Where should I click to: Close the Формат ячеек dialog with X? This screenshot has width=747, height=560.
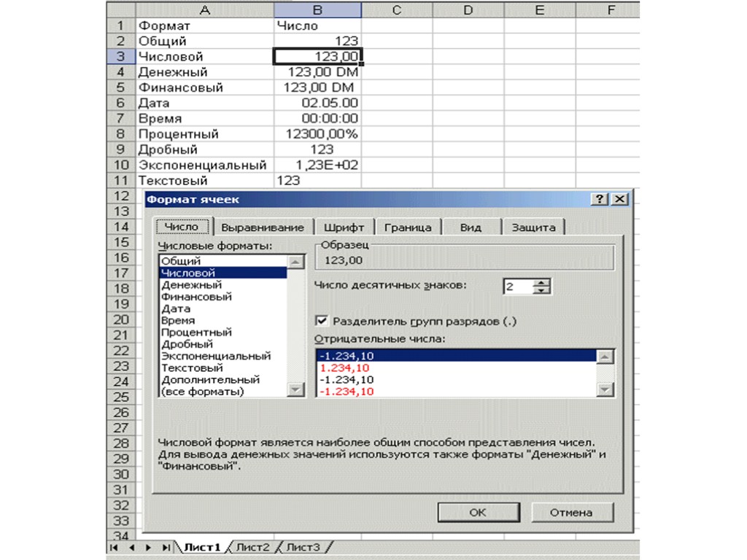pyautogui.click(x=620, y=199)
